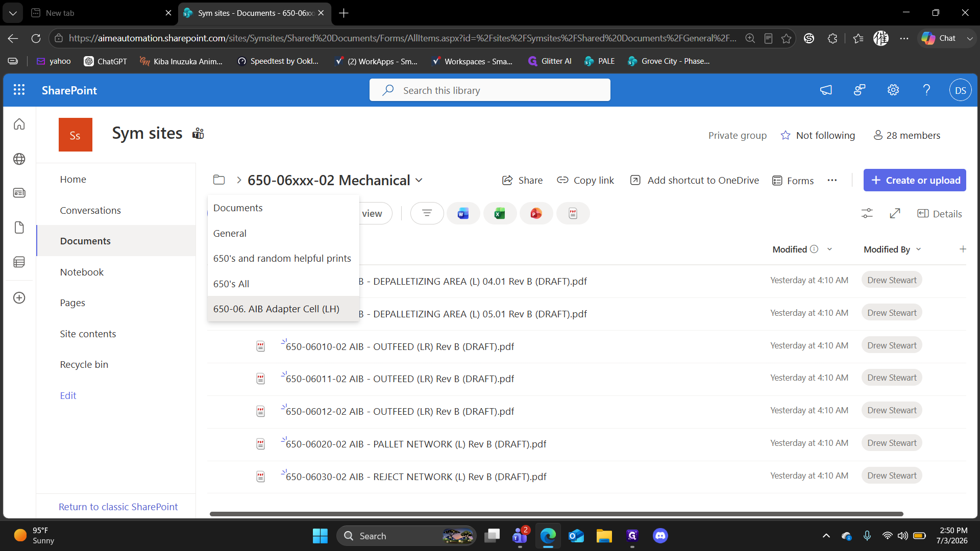Click Create or upload button
The image size is (980, 551).
coord(915,180)
